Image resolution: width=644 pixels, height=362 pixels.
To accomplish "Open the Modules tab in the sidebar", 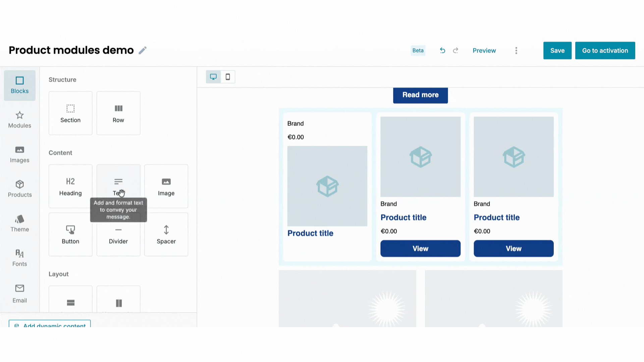I will pyautogui.click(x=19, y=120).
